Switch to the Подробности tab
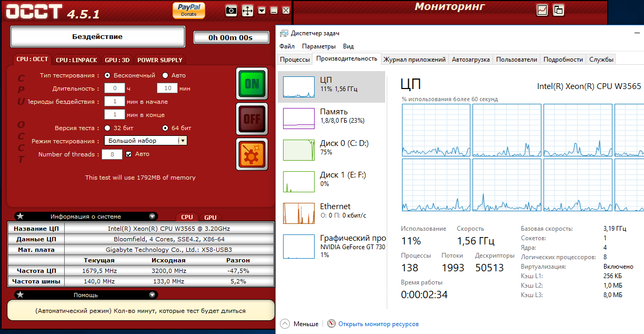This screenshot has width=644, height=334. (563, 60)
